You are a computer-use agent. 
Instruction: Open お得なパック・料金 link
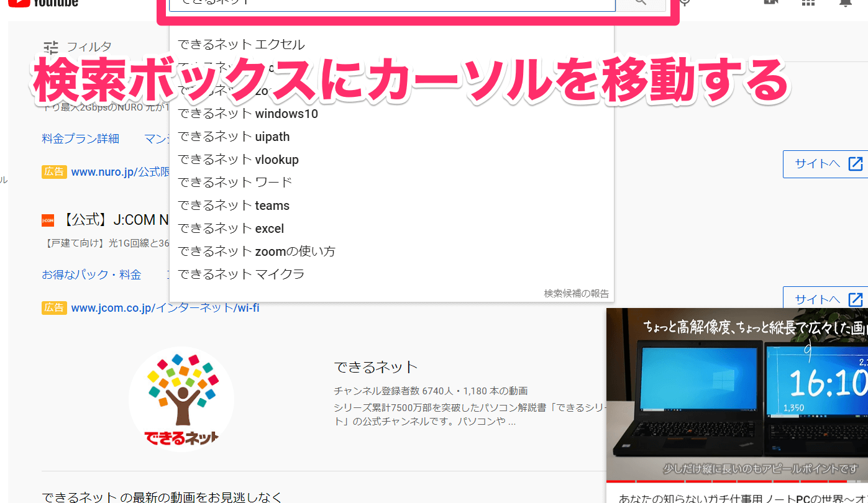coord(91,274)
